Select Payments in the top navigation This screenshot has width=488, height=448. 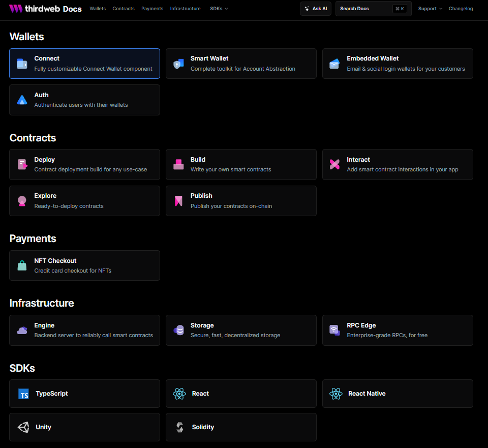click(x=152, y=9)
